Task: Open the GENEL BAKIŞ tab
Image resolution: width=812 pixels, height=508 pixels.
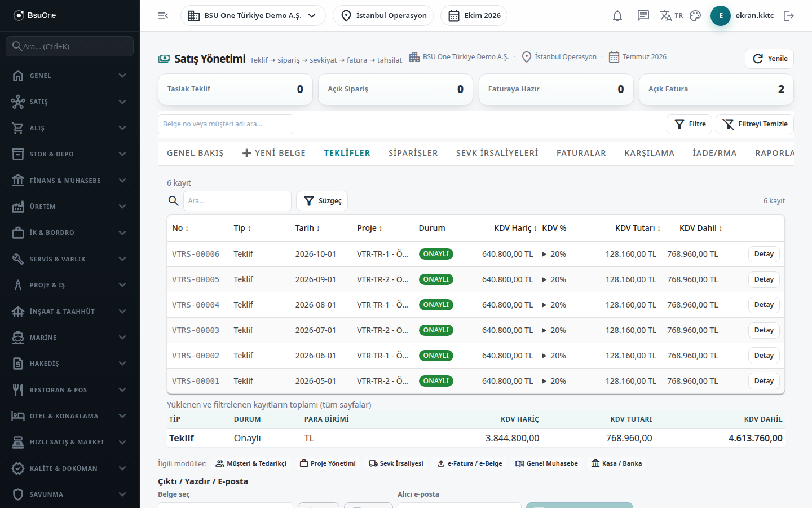Action: click(195, 153)
